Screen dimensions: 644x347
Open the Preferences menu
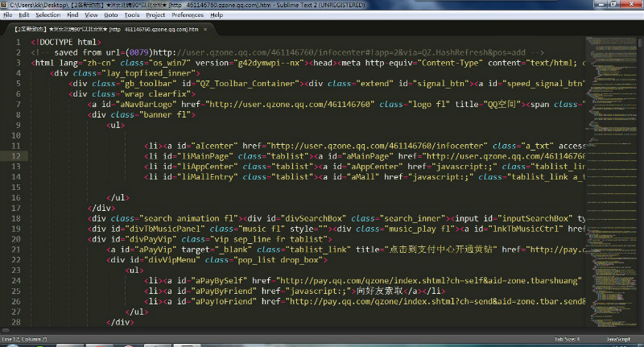[188, 14]
